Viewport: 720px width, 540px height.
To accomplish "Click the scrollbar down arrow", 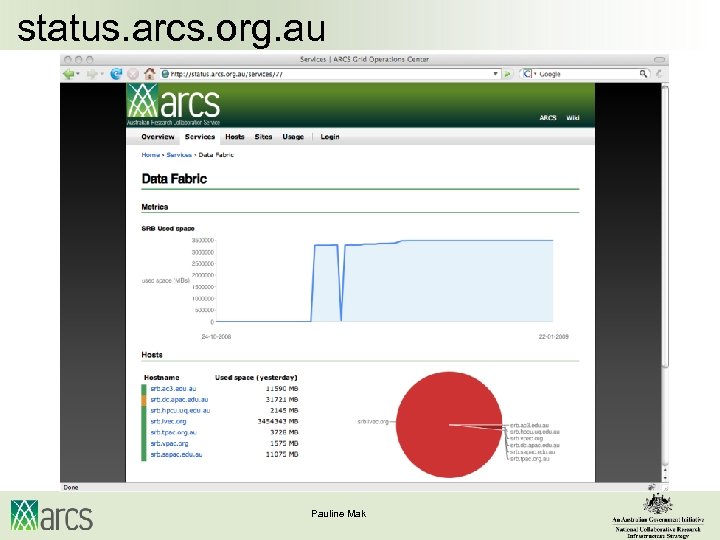I will pos(665,478).
